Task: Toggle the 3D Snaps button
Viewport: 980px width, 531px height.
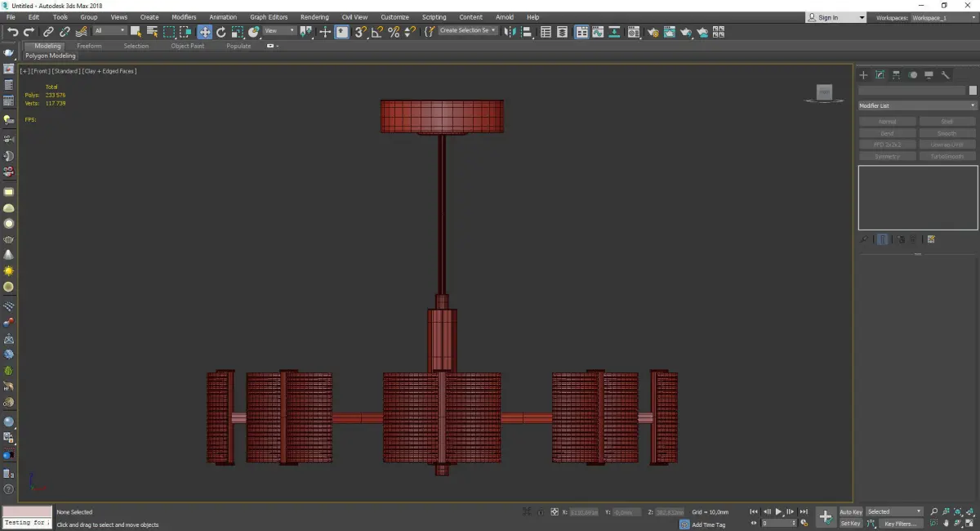Action: coord(359,32)
